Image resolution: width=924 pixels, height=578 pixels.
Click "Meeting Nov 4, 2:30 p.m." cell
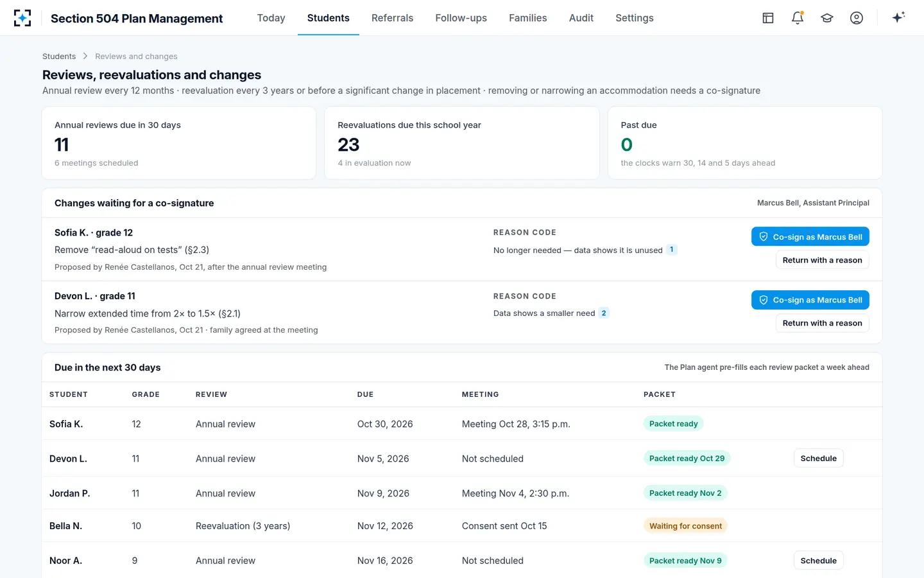[515, 493]
